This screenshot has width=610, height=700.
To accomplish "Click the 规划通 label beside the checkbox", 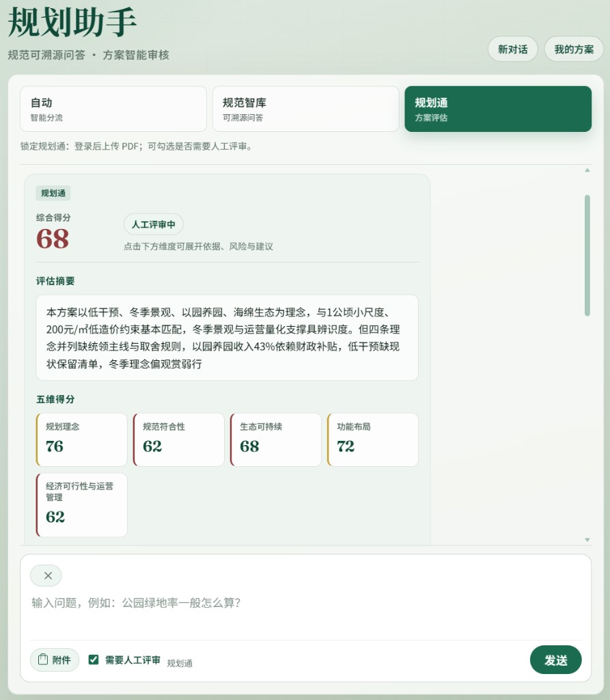I will (180, 663).
